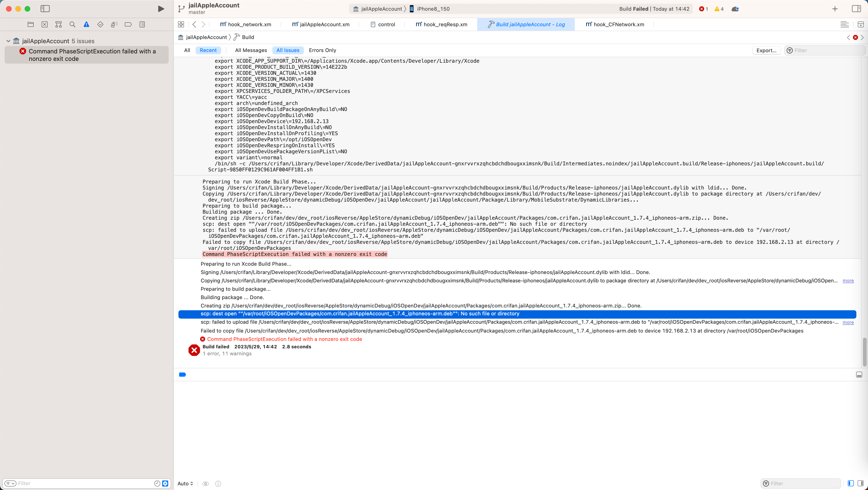Open the related items grid menu
This screenshot has width=868, height=490.
click(181, 24)
